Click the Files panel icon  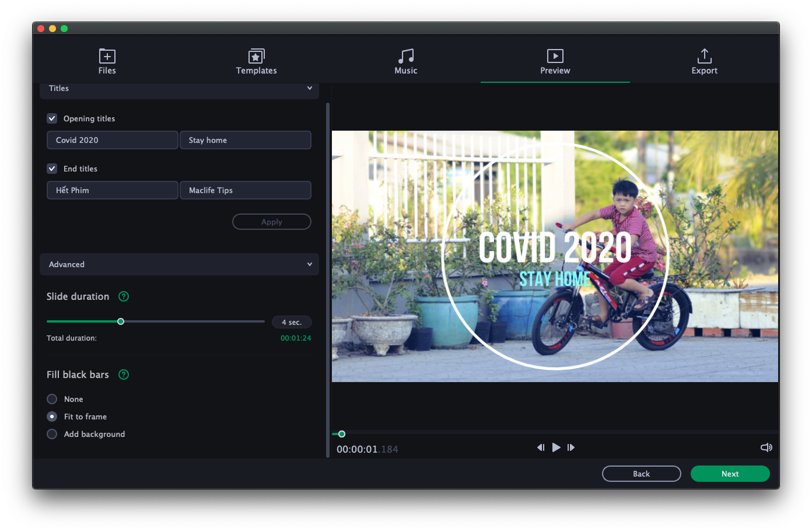click(107, 56)
